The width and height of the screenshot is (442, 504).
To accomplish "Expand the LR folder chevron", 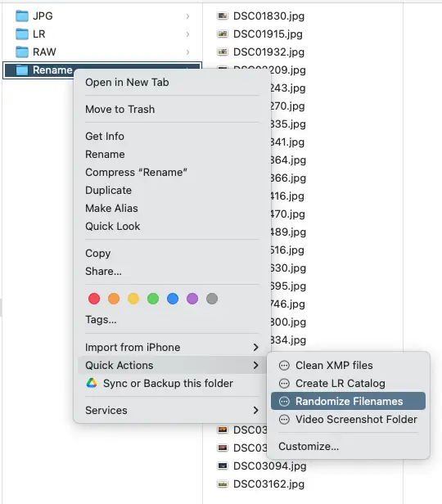I will point(187,34).
